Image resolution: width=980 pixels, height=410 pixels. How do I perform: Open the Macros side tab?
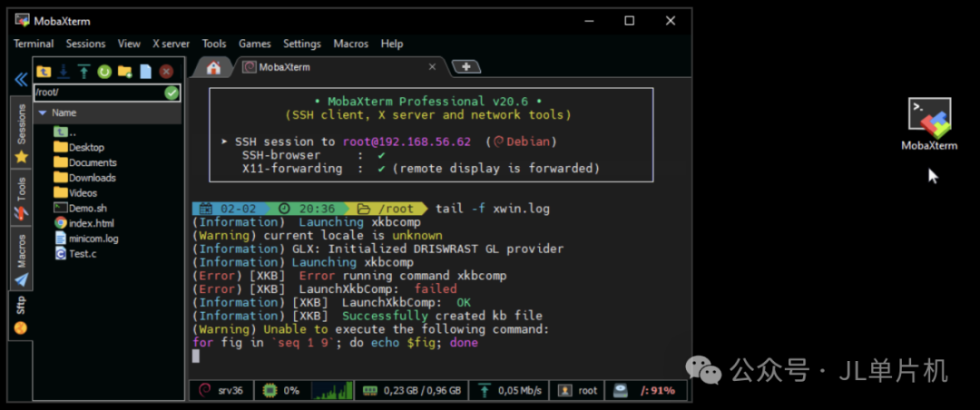(x=21, y=259)
